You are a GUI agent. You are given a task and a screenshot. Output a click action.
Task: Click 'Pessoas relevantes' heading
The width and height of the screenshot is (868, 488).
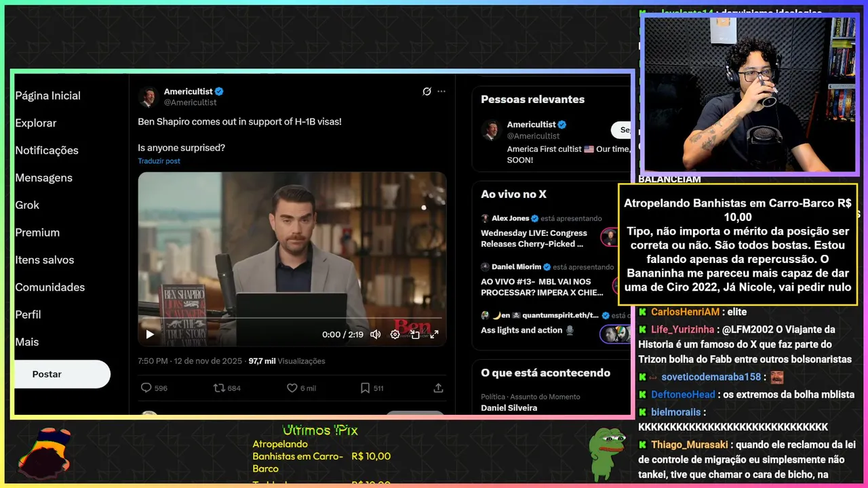pyautogui.click(x=532, y=99)
